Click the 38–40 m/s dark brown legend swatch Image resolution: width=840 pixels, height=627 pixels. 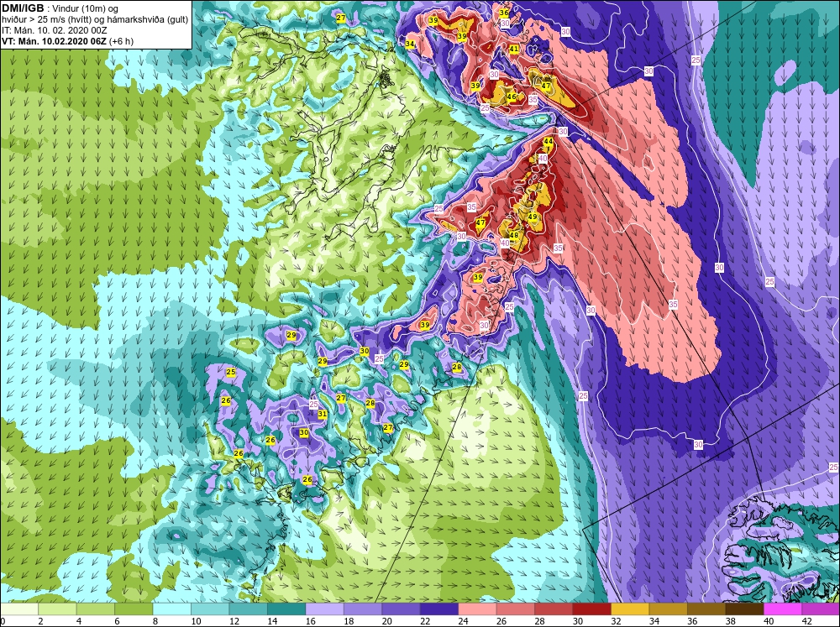click(x=744, y=609)
